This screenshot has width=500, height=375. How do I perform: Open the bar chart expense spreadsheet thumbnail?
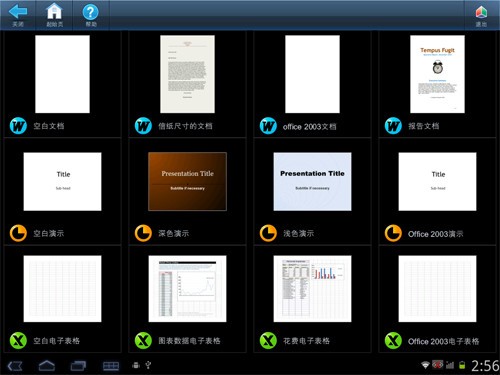point(312,289)
